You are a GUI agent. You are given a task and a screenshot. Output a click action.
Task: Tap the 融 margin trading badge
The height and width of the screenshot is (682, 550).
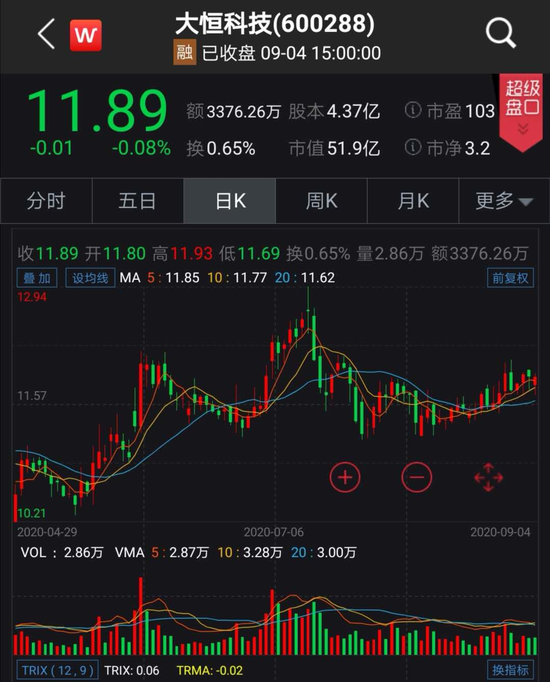pos(185,52)
